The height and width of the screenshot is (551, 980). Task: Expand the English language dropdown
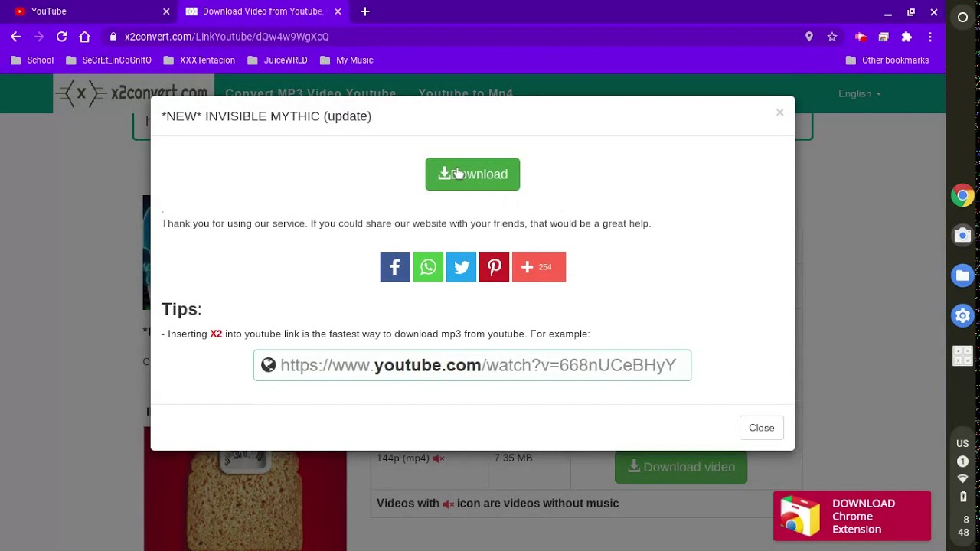860,93
